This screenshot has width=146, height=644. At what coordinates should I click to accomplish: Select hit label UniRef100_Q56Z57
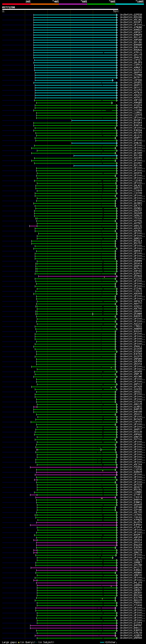click(131, 211)
